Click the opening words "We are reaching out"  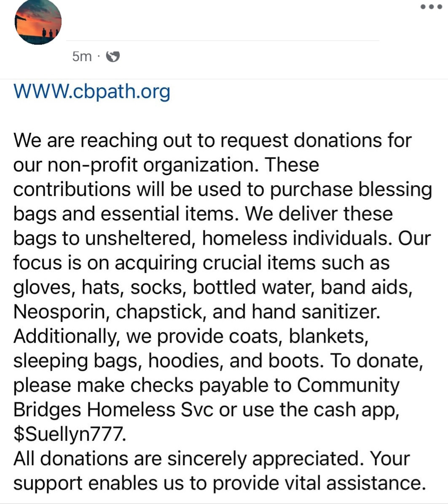[x=105, y=140]
